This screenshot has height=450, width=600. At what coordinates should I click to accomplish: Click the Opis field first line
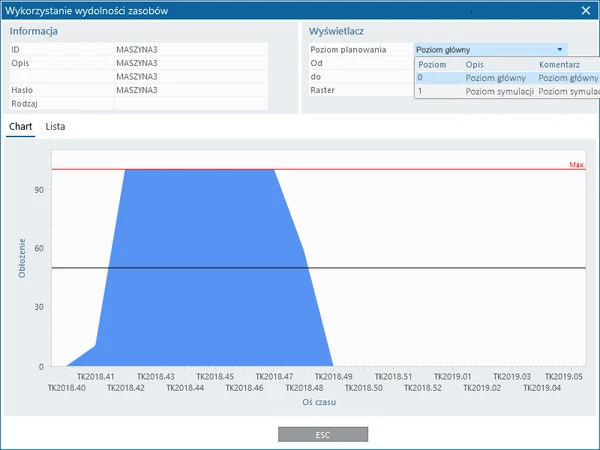point(190,62)
